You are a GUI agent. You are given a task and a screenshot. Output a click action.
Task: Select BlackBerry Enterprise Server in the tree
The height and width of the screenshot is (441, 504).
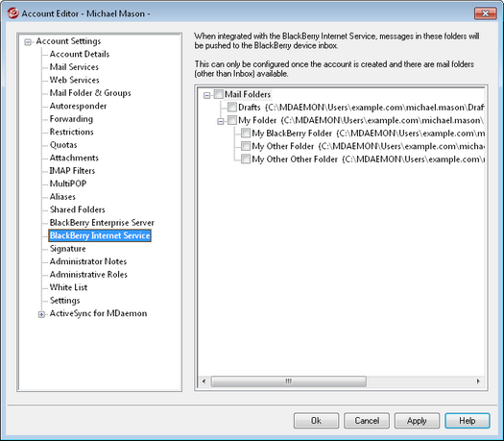click(102, 223)
